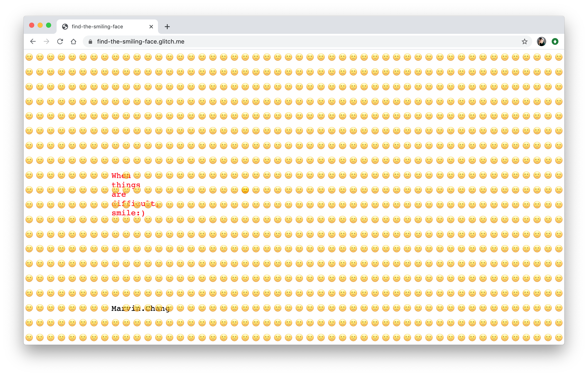Close the find-the-smiling-face tab
The image size is (588, 376).
151,27
